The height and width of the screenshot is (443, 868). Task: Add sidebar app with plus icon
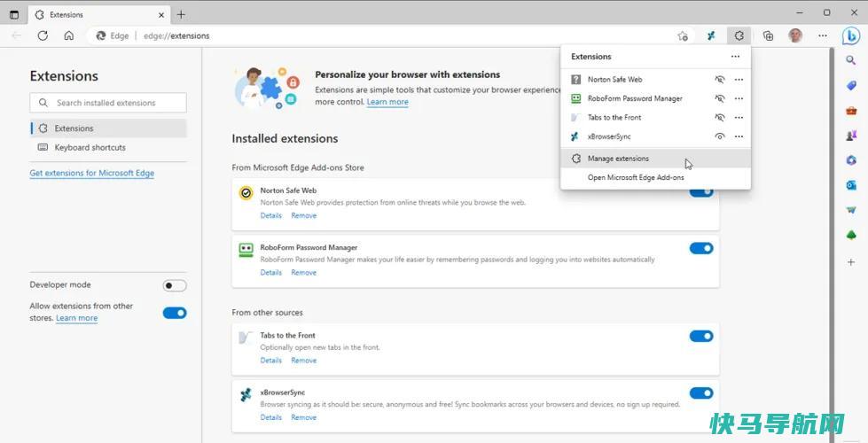[851, 261]
